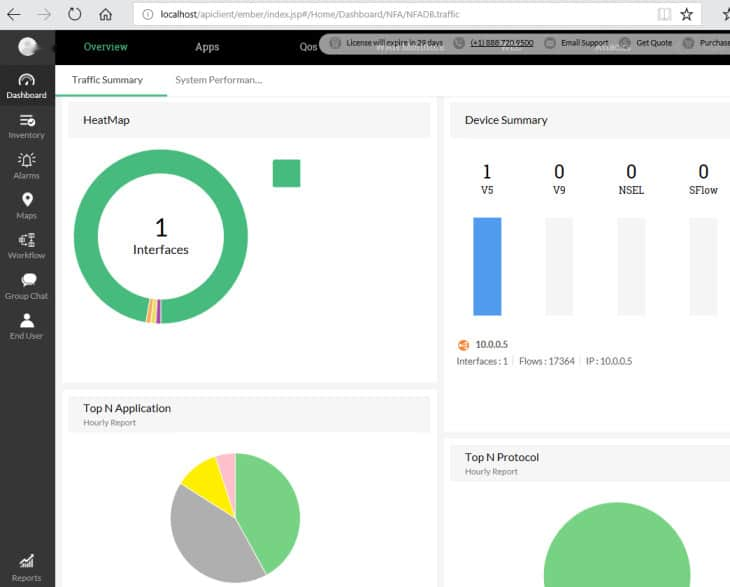
Task: Open the Maps pin icon
Action: click(27, 200)
